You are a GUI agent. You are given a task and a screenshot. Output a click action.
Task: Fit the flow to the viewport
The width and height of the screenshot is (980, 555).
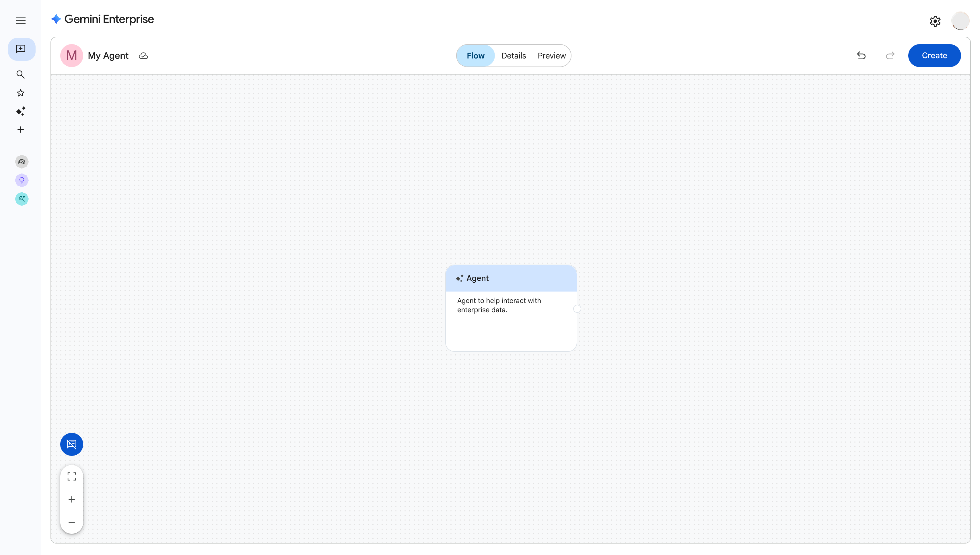click(x=72, y=476)
